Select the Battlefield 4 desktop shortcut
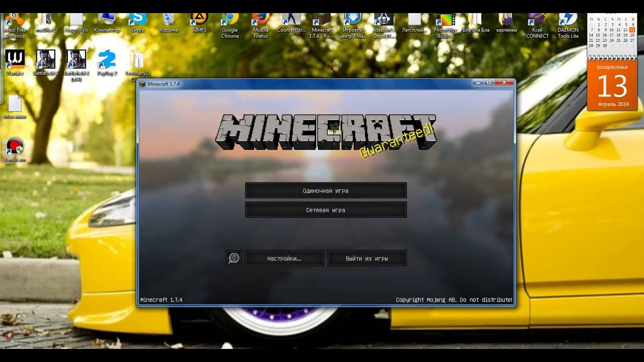Viewport: 644px width, 362px height. pos(46,63)
